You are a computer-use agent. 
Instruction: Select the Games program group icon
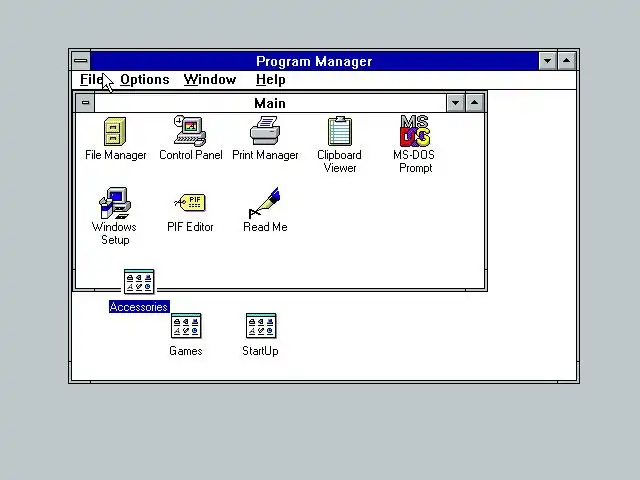click(x=186, y=326)
